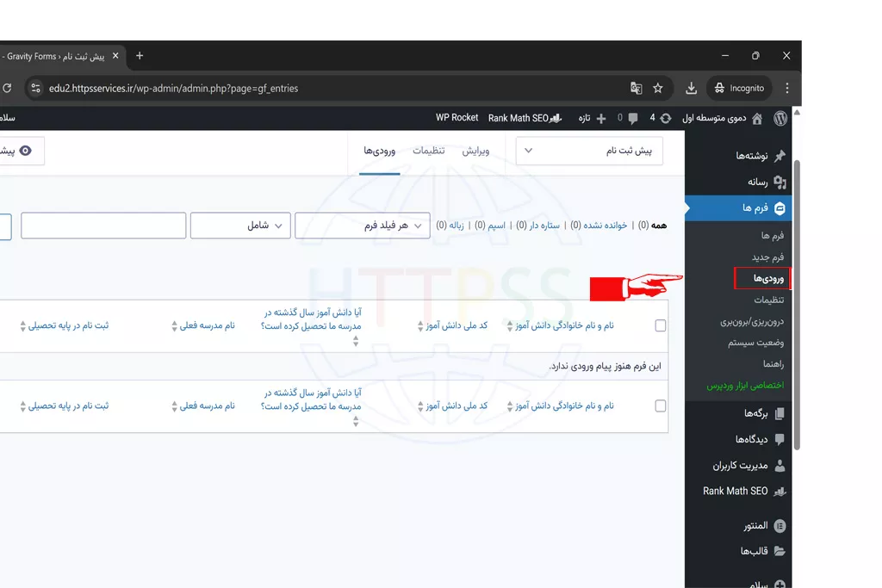
Task: Open Chrome three-dot menu
Action: point(786,88)
